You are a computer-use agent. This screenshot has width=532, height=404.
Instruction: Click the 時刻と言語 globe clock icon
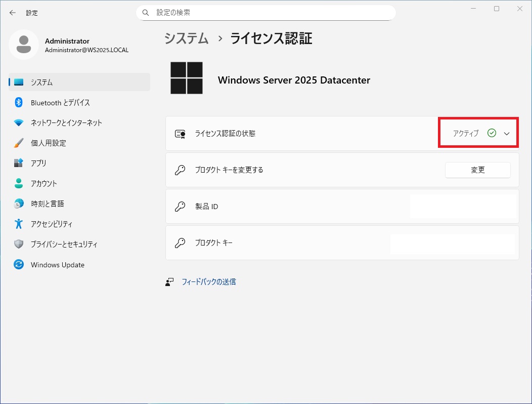pyautogui.click(x=19, y=204)
